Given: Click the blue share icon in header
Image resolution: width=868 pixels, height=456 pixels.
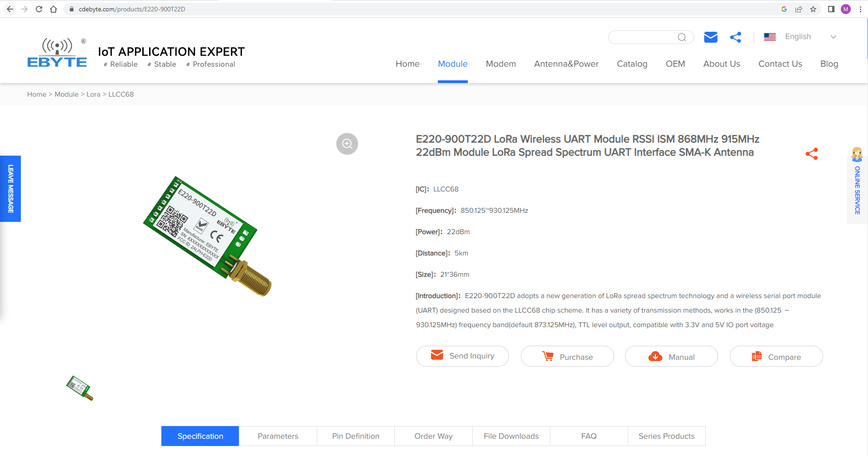Looking at the screenshot, I should [x=736, y=37].
